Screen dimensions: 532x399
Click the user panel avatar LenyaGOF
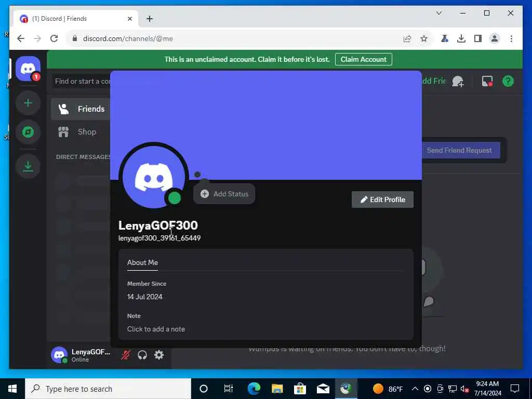59,355
